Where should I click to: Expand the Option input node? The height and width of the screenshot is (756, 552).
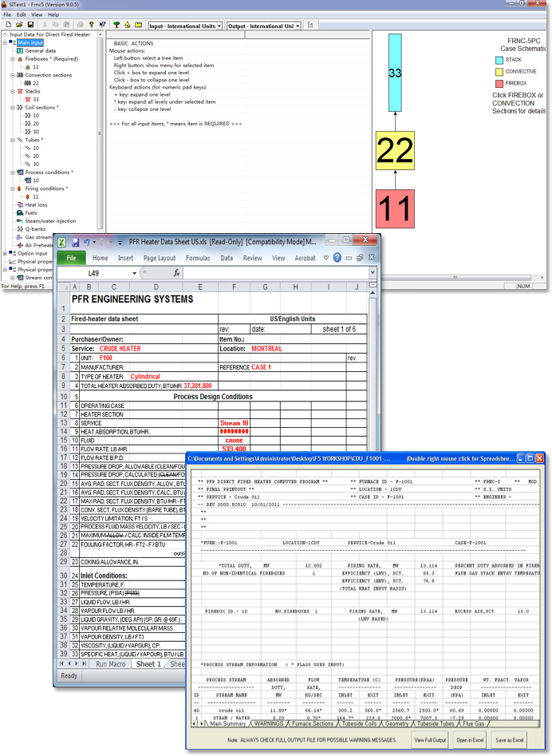coord(5,253)
